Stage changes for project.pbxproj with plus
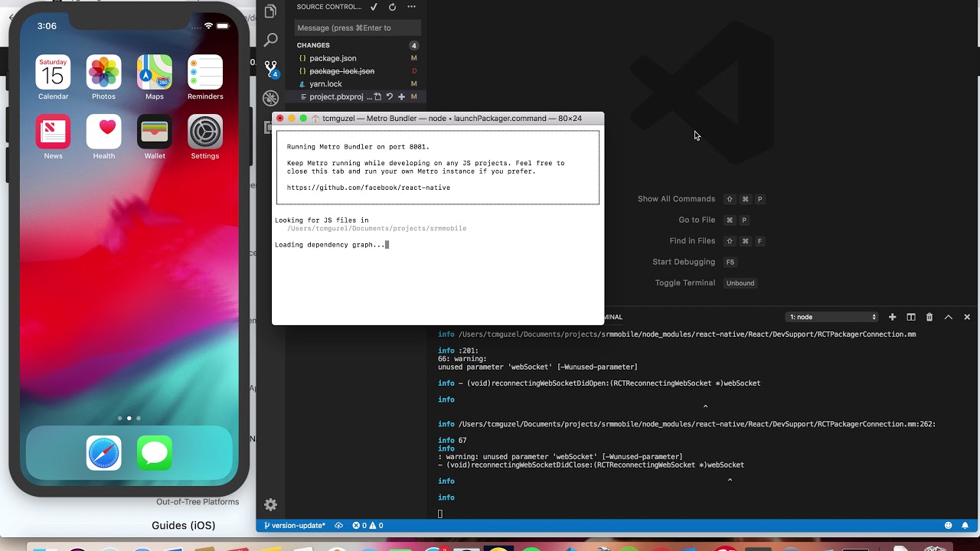The height and width of the screenshot is (551, 980). tap(401, 97)
